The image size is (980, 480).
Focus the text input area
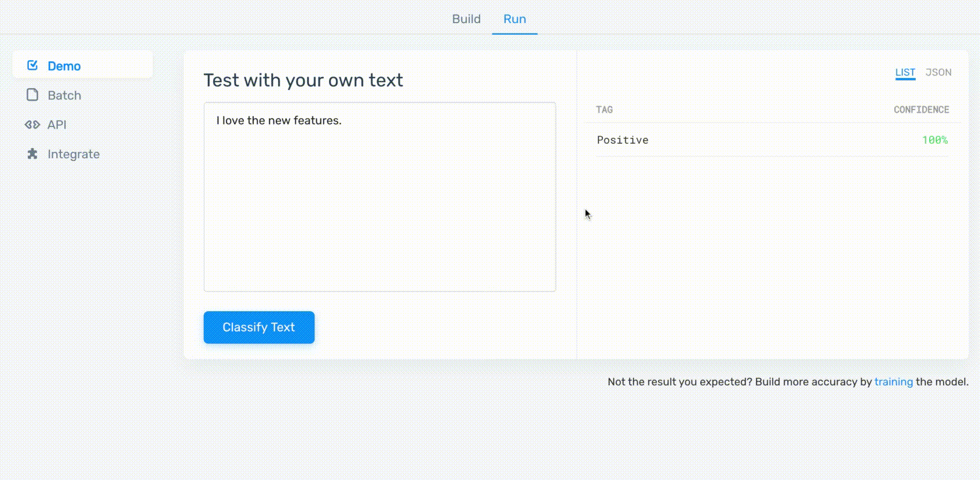(x=379, y=197)
